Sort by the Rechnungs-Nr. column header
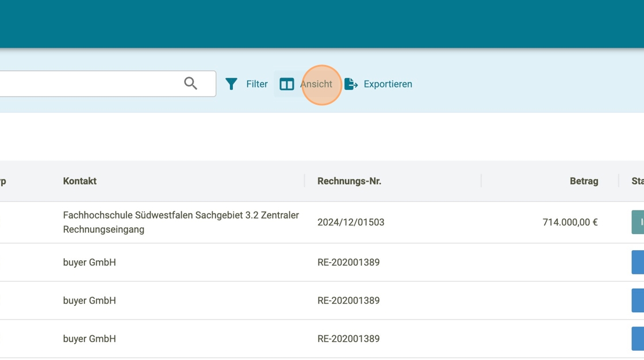644x360 pixels. [x=349, y=181]
